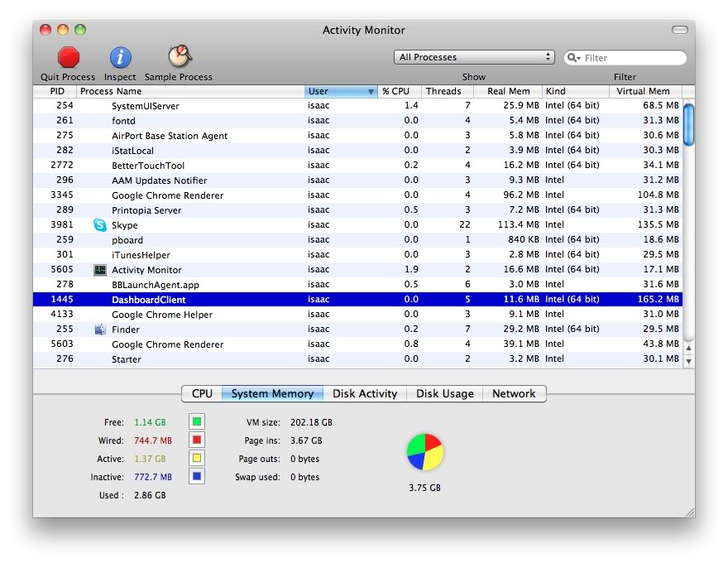Sort by Threads column header
The height and width of the screenshot is (563, 728).
coord(447,91)
